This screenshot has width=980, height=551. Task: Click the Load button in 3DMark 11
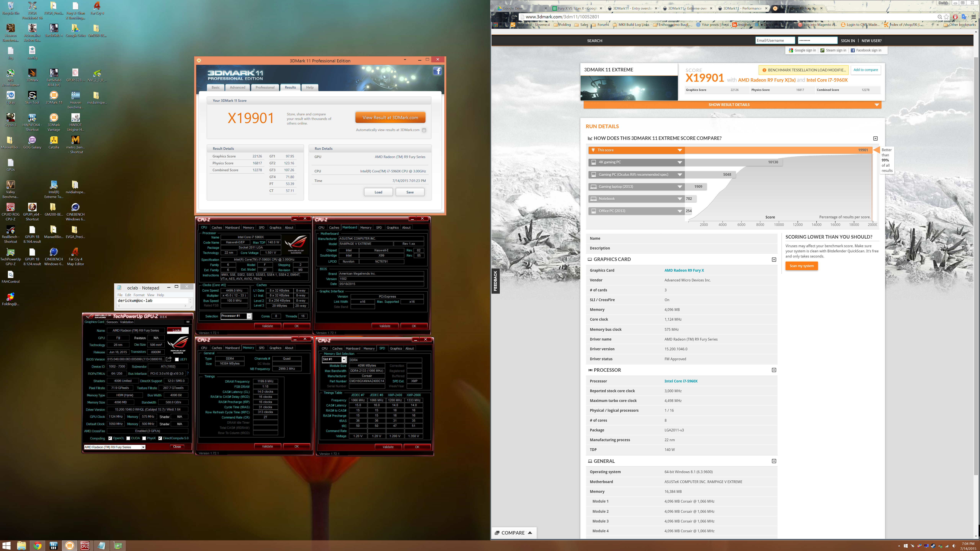pyautogui.click(x=378, y=192)
